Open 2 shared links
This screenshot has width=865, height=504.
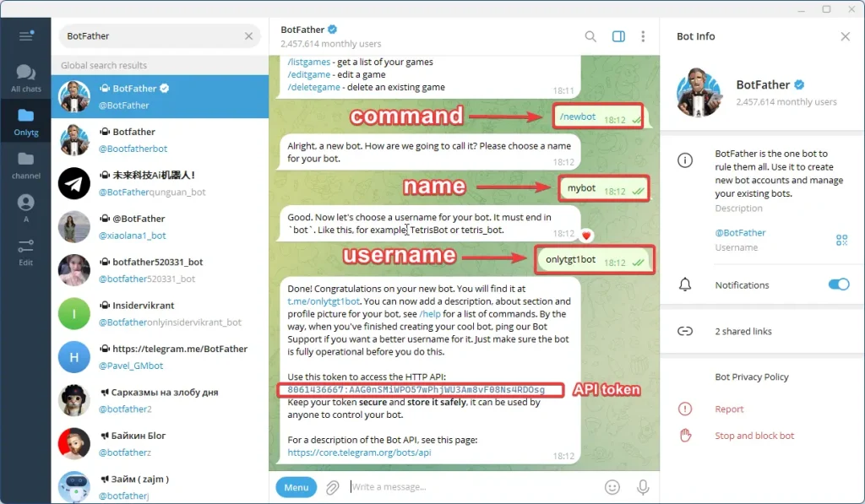743,331
